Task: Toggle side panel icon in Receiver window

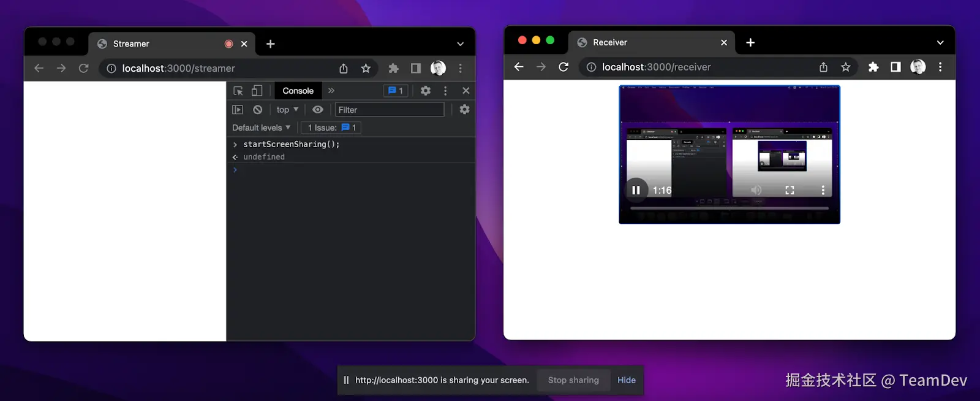Action: click(895, 67)
